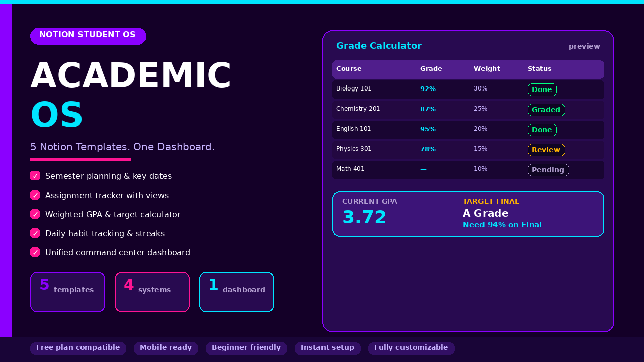Image resolution: width=644 pixels, height=362 pixels.
Task: Click the Mobile ready tag
Action: (166, 348)
